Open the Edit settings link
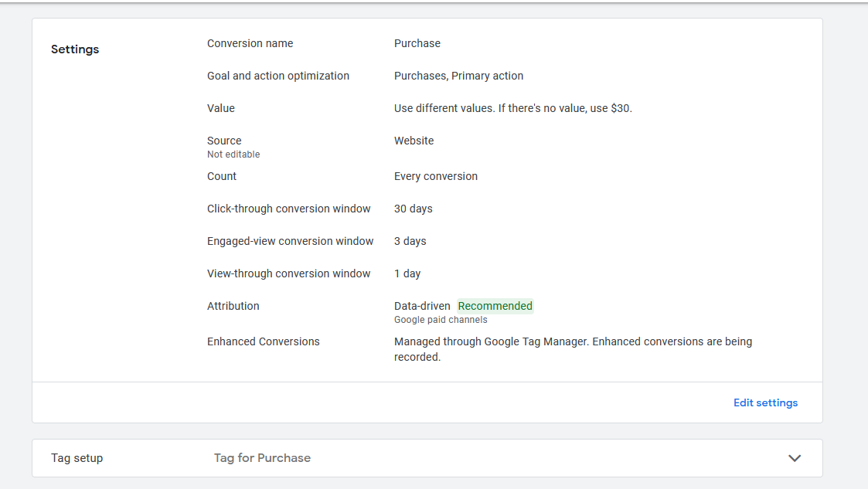 [x=766, y=402]
